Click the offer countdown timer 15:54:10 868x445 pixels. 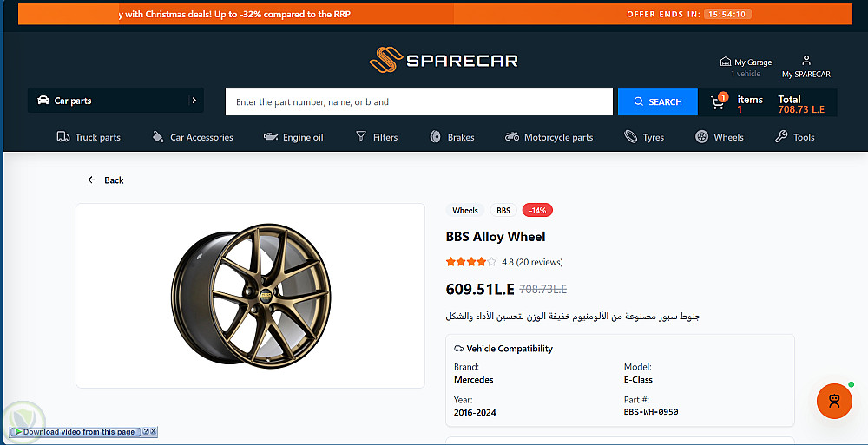click(x=727, y=15)
